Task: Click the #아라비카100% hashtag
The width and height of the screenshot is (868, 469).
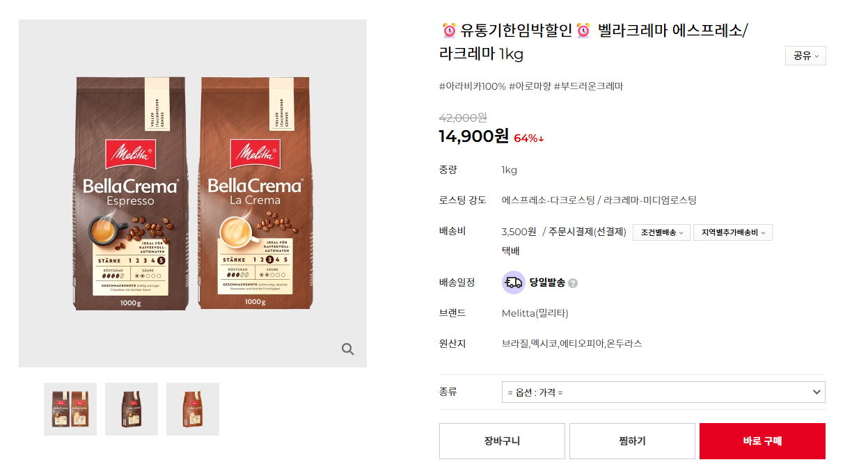Action: click(x=473, y=86)
